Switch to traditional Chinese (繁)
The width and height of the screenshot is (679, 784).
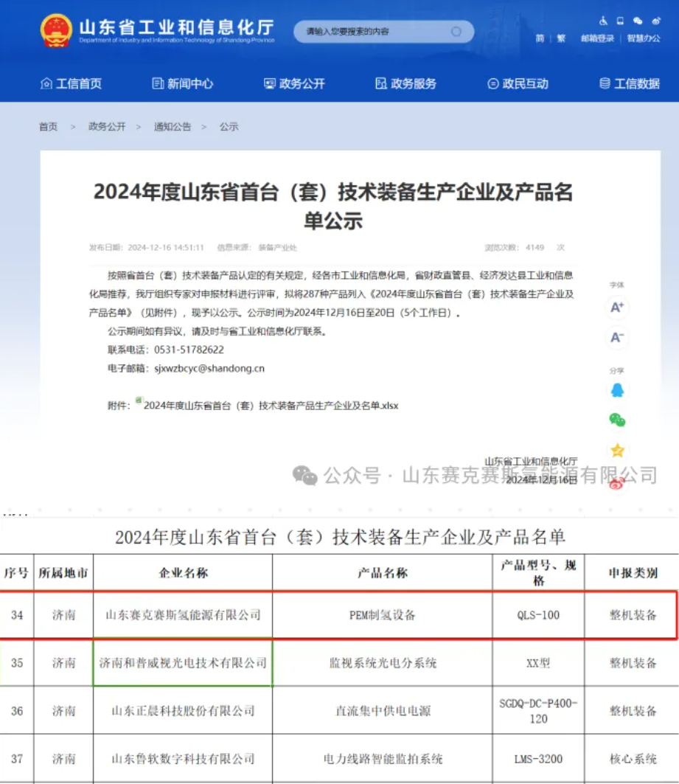[561, 38]
